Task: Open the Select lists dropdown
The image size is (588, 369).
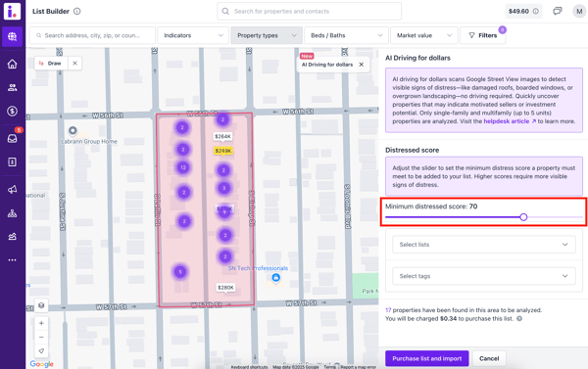Action: 484,245
